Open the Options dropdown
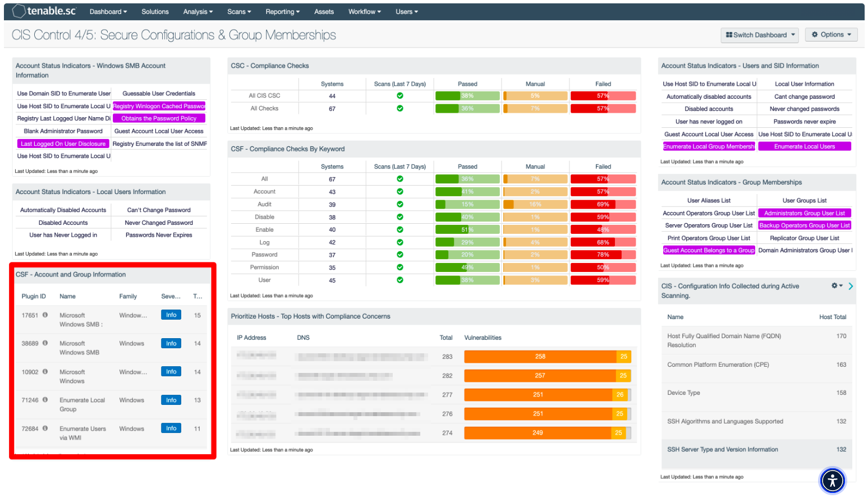The width and height of the screenshot is (868, 498). pos(831,35)
